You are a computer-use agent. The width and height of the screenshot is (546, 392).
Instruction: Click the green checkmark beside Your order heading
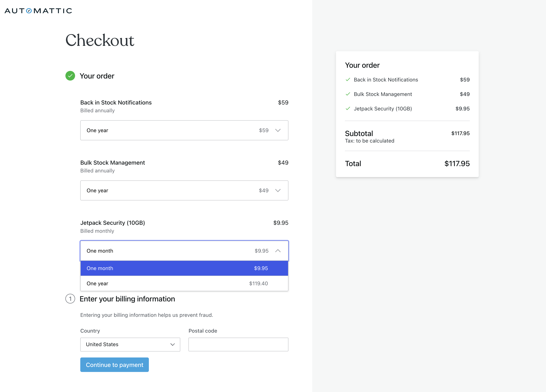click(70, 76)
